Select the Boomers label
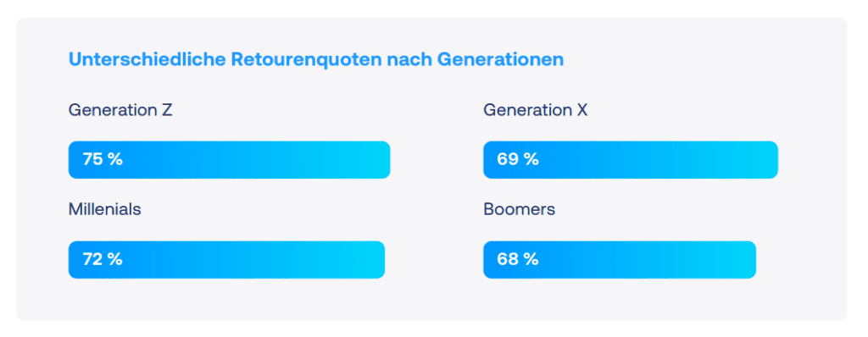The width and height of the screenshot is (868, 337). pyautogui.click(x=520, y=210)
